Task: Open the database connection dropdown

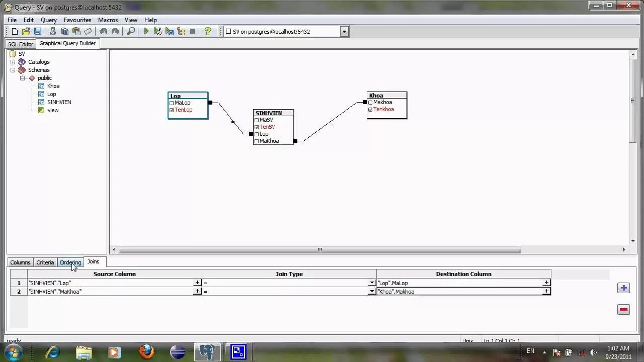Action: point(344,32)
